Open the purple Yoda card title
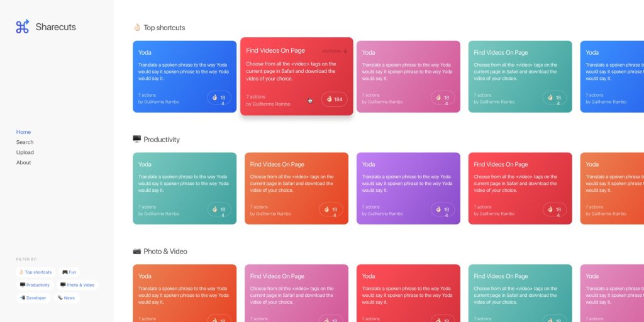This screenshot has width=644, height=322. (x=369, y=164)
